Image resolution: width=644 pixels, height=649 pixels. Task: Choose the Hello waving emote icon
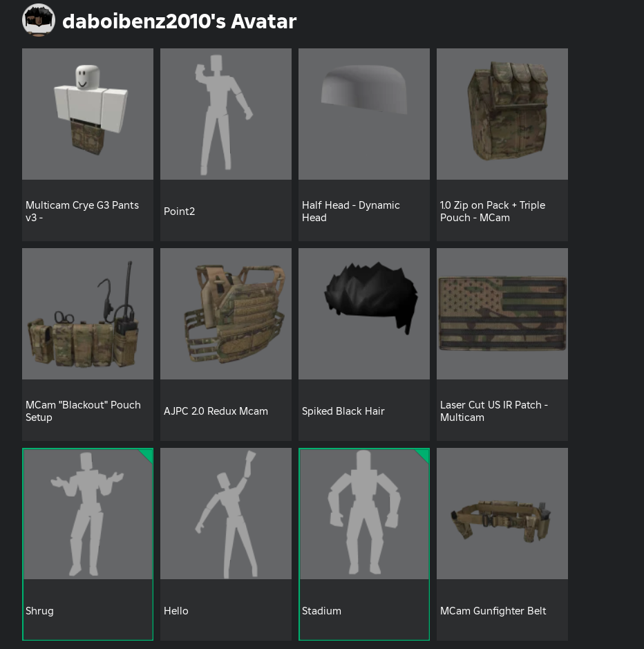(x=226, y=514)
